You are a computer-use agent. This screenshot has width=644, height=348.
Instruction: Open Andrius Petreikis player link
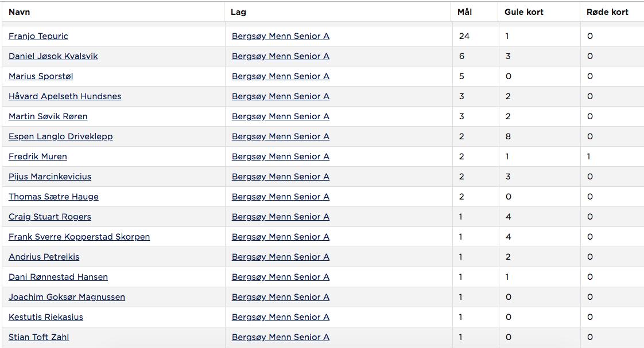[x=44, y=257]
